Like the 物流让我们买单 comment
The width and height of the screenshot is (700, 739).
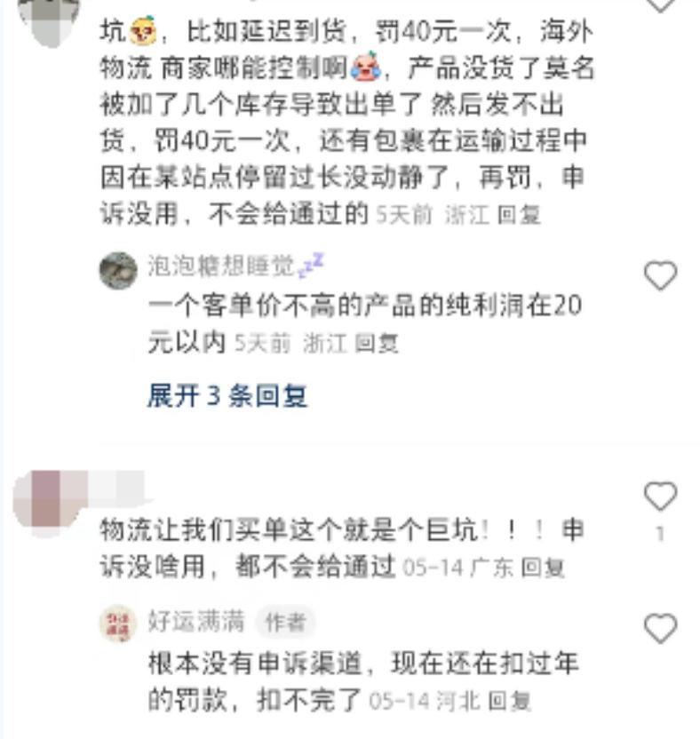660,497
